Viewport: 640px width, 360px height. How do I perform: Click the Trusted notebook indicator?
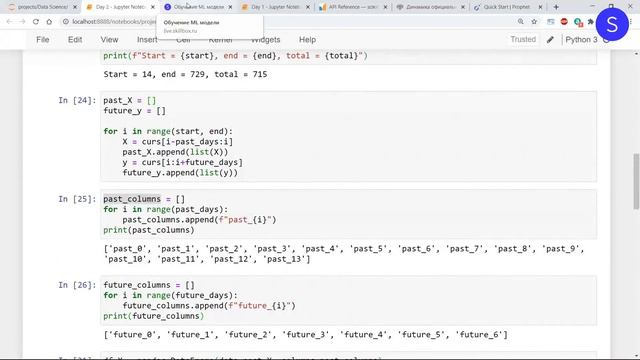523,39
